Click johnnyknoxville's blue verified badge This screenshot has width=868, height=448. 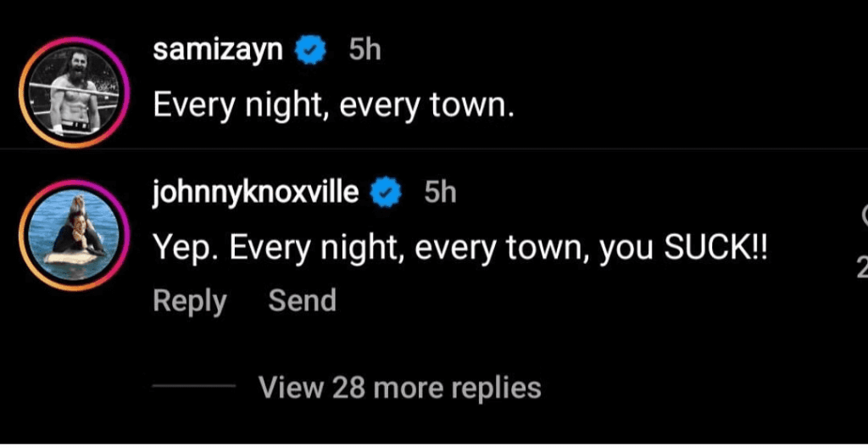pos(387,193)
